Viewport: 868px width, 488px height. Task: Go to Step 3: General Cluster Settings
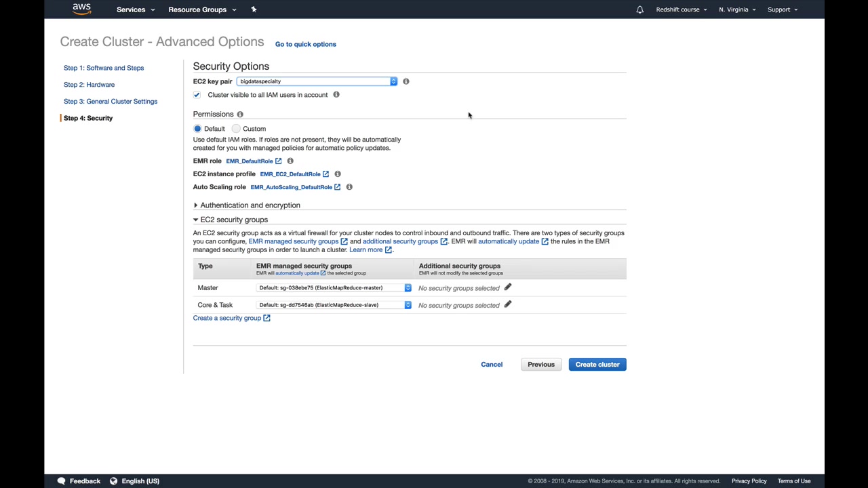pos(111,102)
